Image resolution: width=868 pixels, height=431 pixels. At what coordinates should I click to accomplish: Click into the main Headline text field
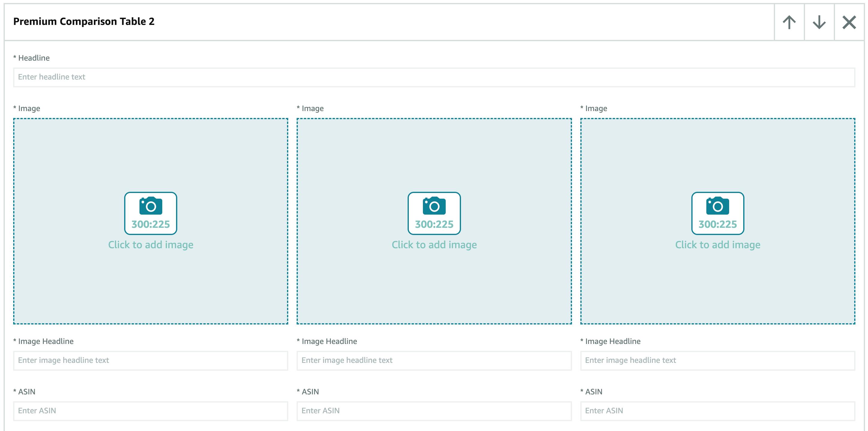point(434,77)
